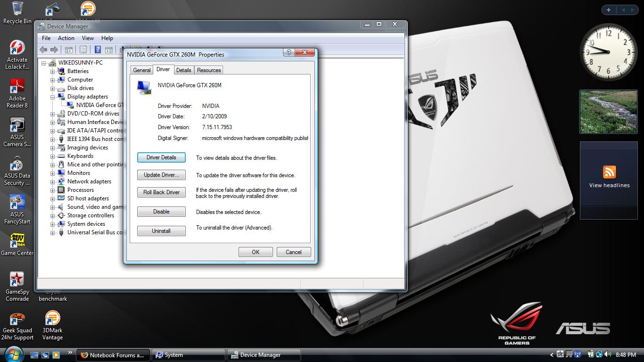
Task: Expand the Computer tree node
Action: pos(52,80)
